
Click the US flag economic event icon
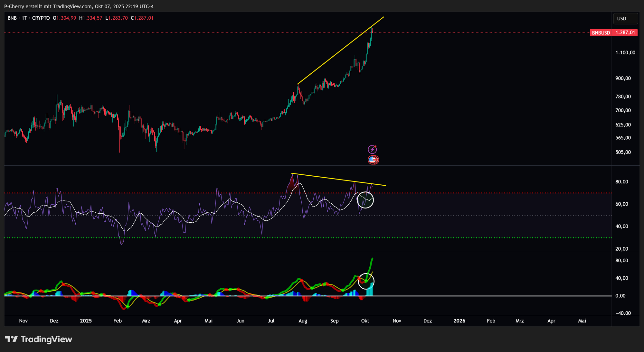(373, 160)
